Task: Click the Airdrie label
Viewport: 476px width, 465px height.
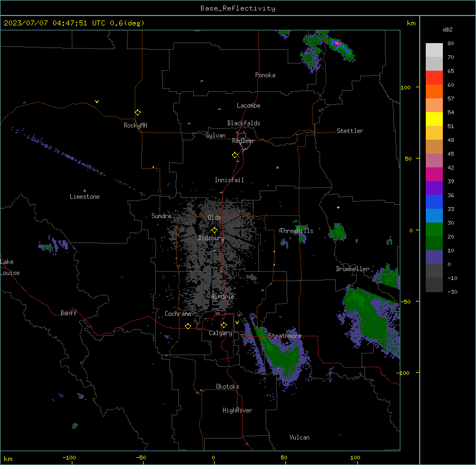Action: pos(223,297)
